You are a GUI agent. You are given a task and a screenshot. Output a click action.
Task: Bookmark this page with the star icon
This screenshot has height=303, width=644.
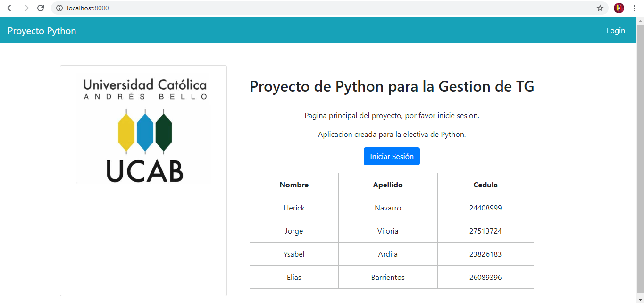click(600, 8)
